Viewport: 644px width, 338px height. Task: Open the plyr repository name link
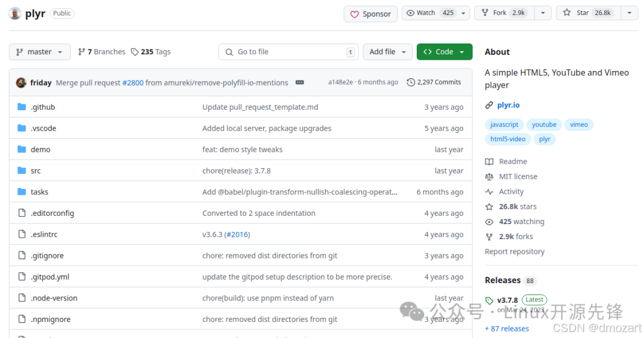point(35,13)
